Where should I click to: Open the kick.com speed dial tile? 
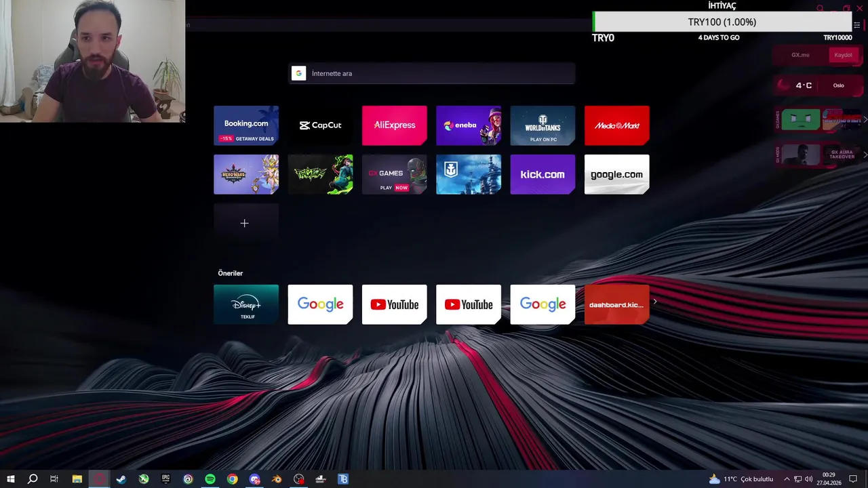coord(542,174)
